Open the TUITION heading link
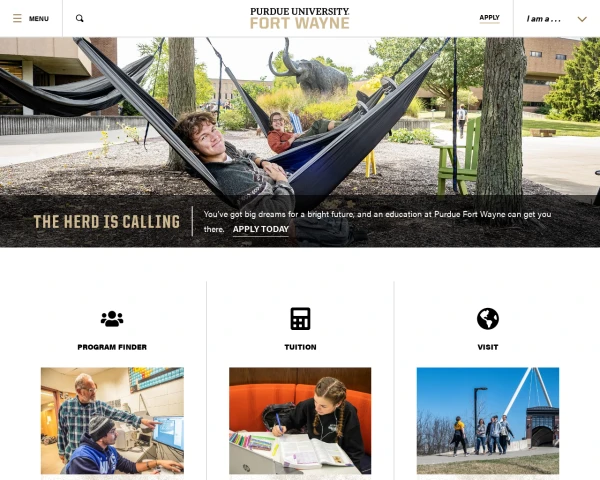This screenshot has width=600, height=480. coord(300,347)
